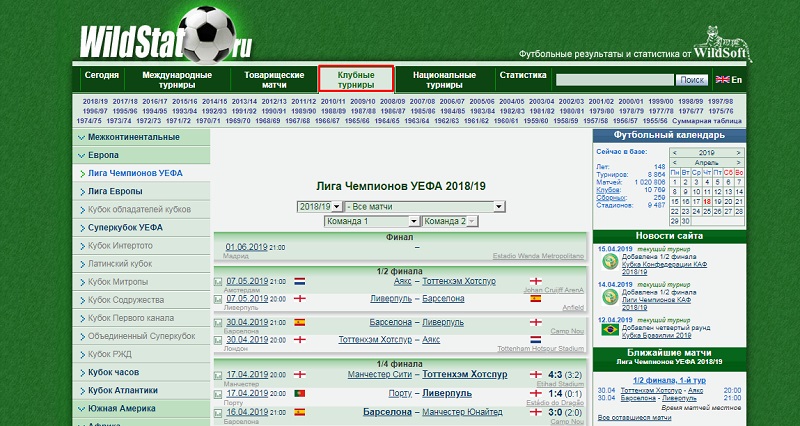The height and width of the screenshot is (426, 800).
Task: Click the Brazil flag icon in site news
Action: 606,329
